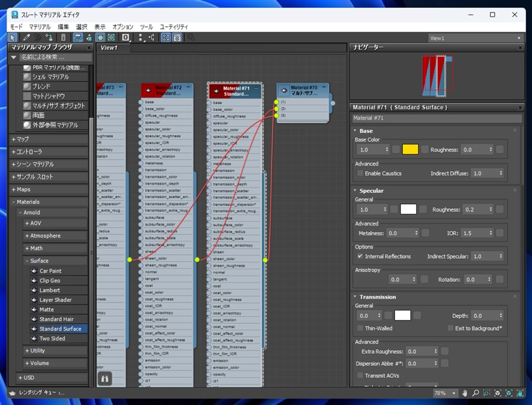
Task: Collapse Material #71 node with minus
Action: (257, 88)
